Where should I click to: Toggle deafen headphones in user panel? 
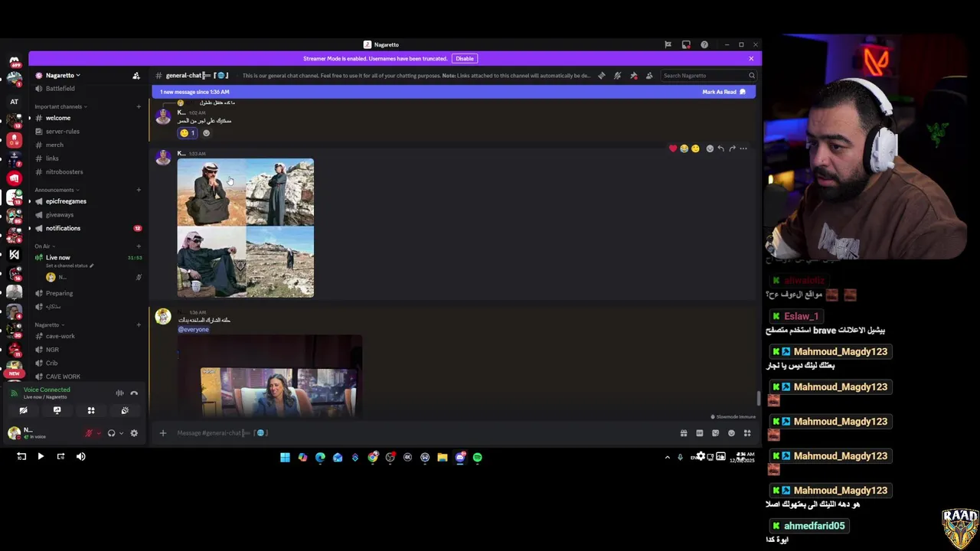[111, 433]
